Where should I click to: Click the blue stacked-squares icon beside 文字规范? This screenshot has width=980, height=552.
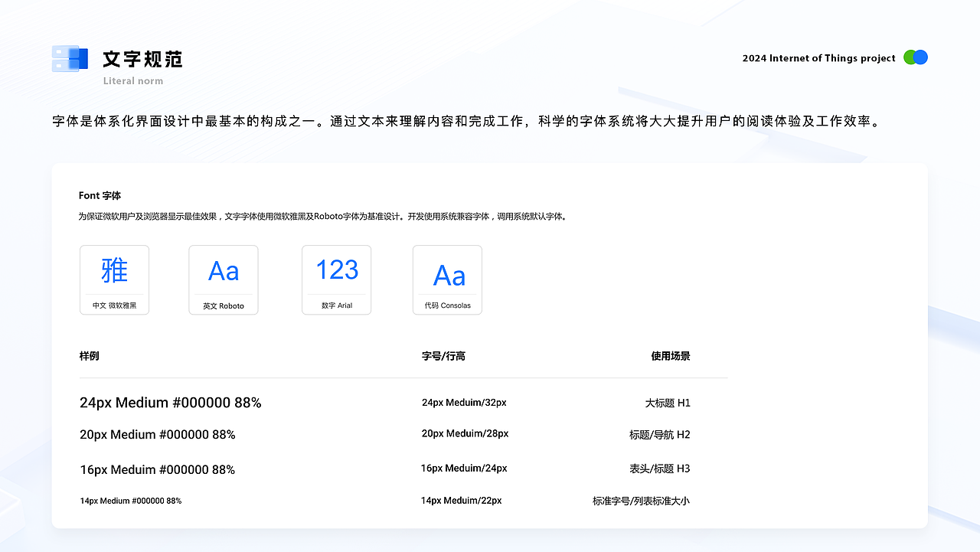(70, 59)
